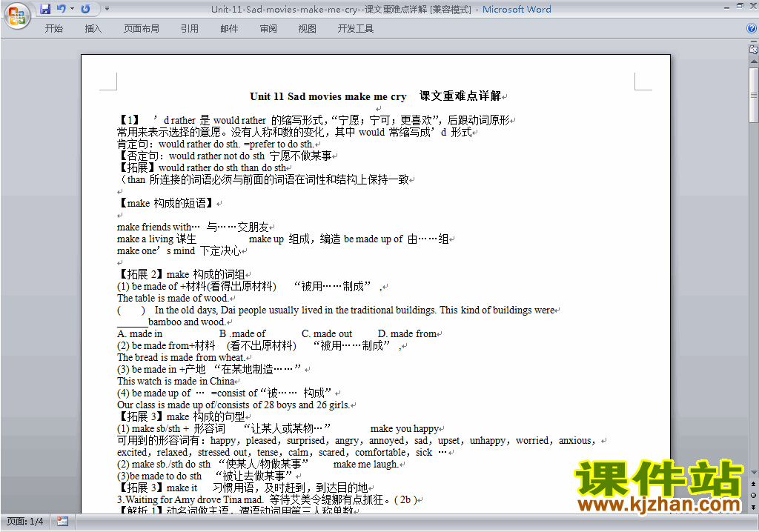Open the Select Browse Object round button

coord(754,495)
